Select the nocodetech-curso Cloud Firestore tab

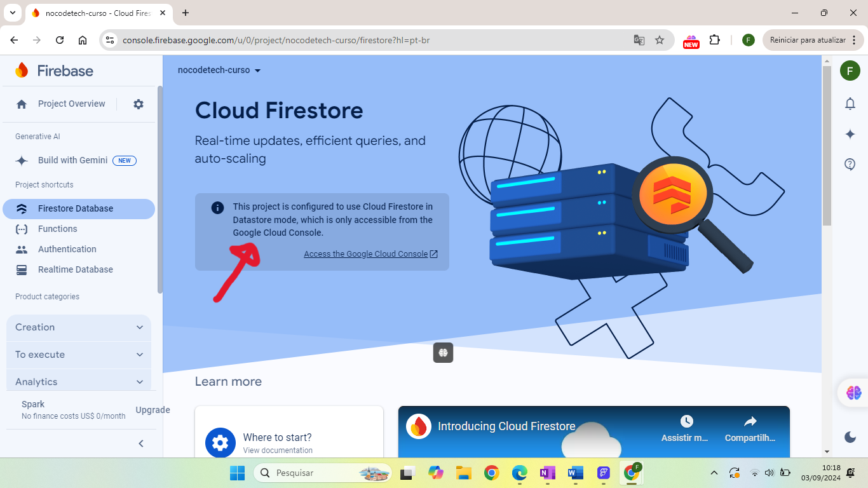pyautogui.click(x=98, y=13)
